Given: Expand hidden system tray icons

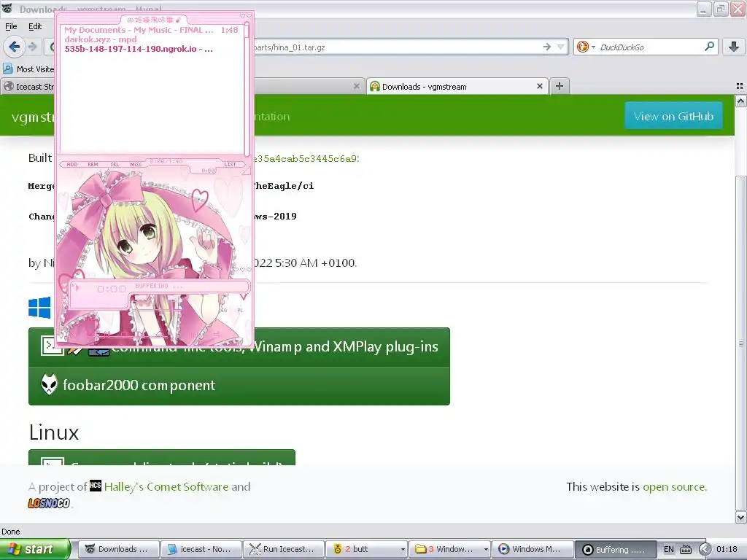Looking at the screenshot, I should tap(705, 549).
